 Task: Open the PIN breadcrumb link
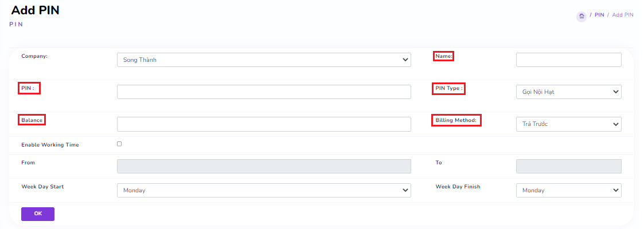pyautogui.click(x=599, y=15)
